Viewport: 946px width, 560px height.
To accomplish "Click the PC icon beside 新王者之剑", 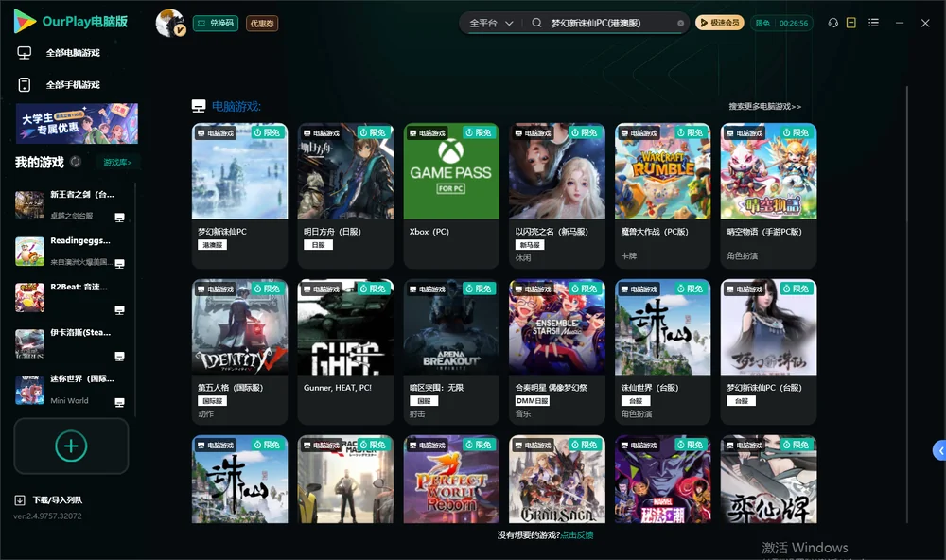I will point(119,218).
